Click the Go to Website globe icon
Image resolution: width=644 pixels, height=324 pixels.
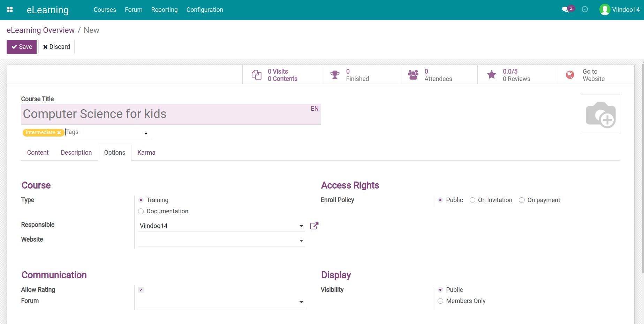570,75
